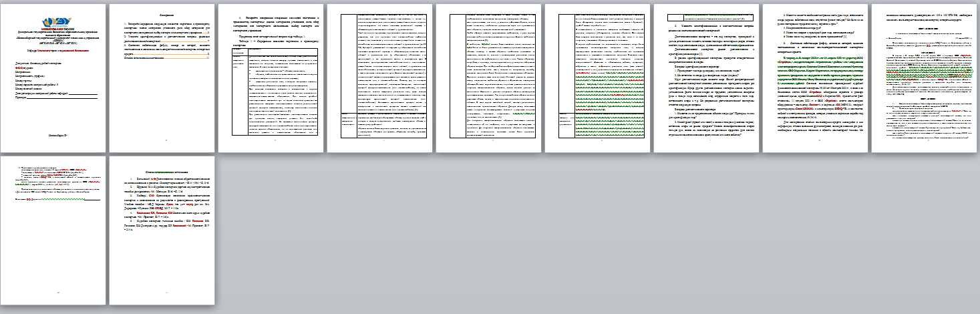Open the table of contents page
This screenshot has height=314, width=980.
161,79
